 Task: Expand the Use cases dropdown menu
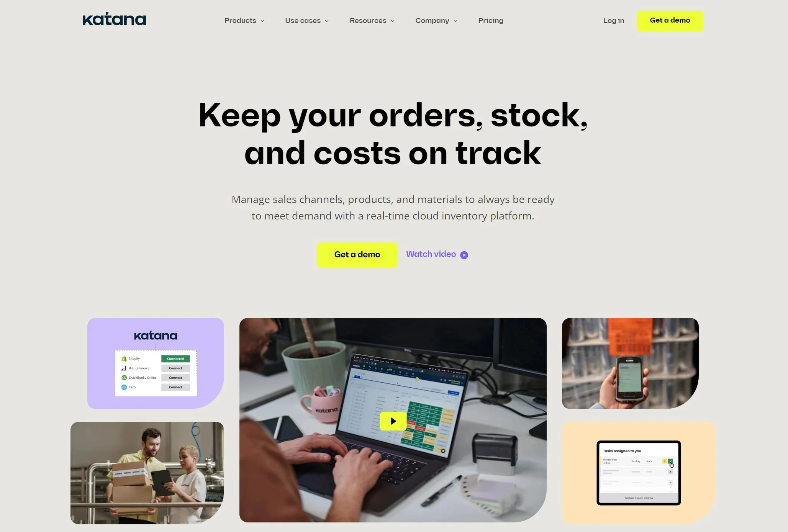[x=307, y=21]
